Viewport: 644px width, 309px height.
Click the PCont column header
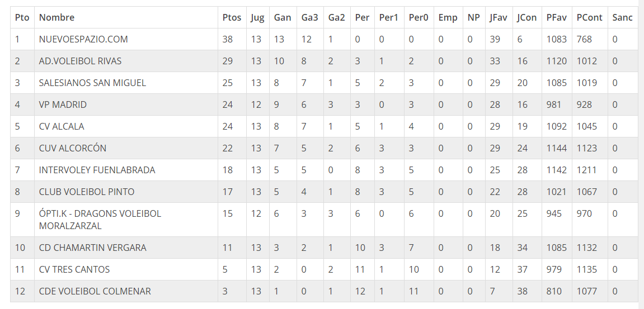(x=589, y=18)
